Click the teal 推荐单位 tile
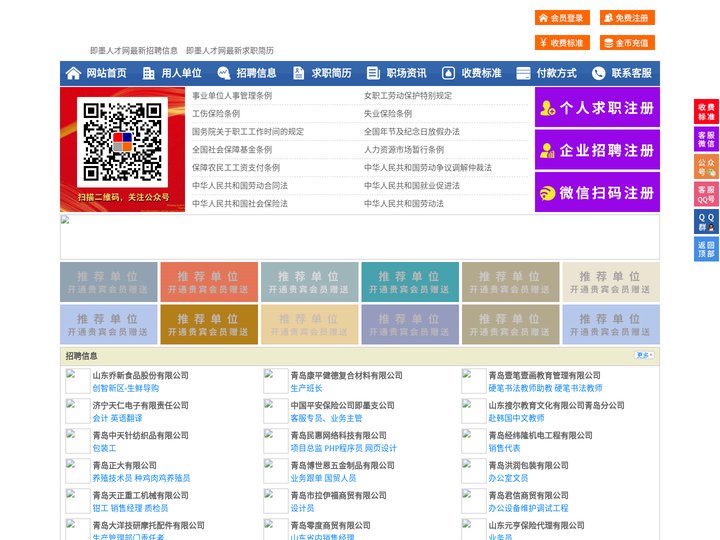Screen dimensions: 720x540 [410, 282]
